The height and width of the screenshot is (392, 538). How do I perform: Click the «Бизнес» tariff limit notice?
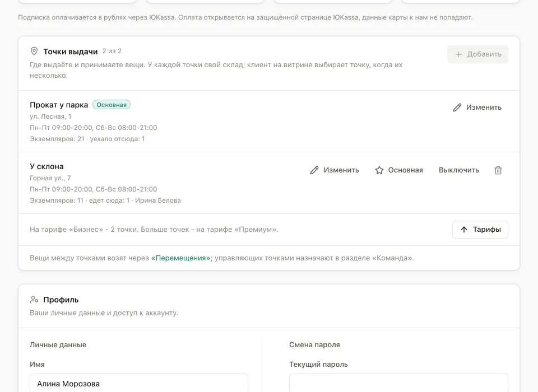click(154, 230)
